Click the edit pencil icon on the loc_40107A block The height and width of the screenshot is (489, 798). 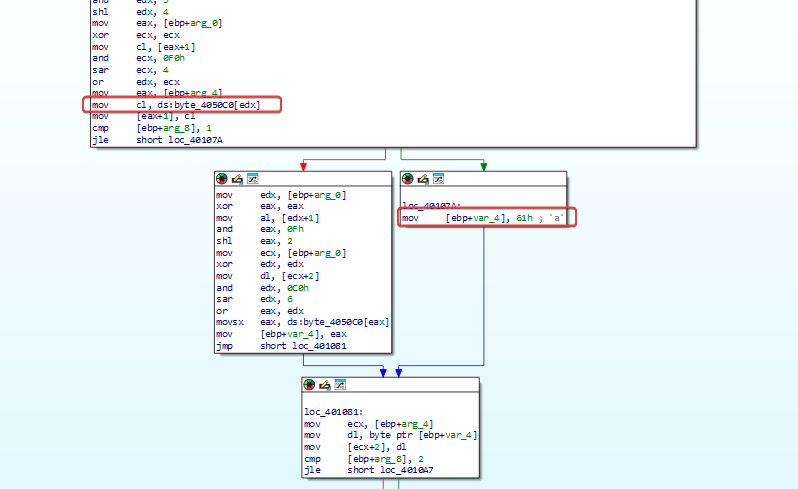click(x=423, y=179)
